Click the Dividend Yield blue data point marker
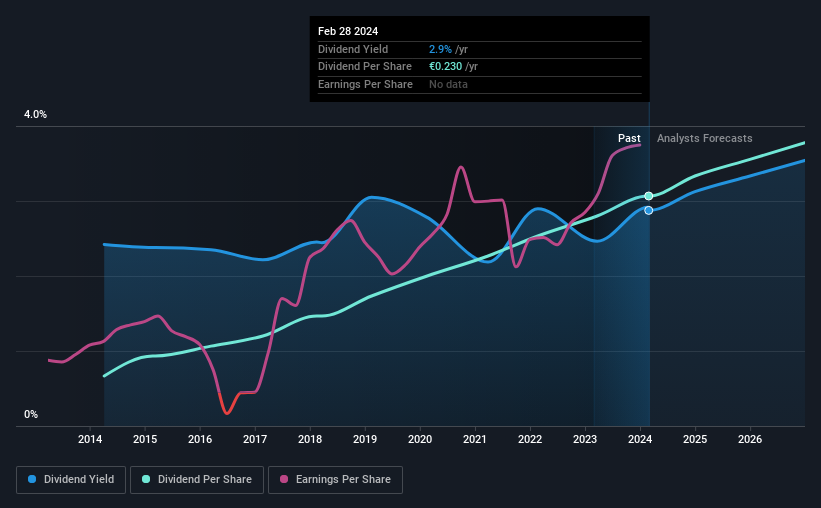 pyautogui.click(x=649, y=211)
